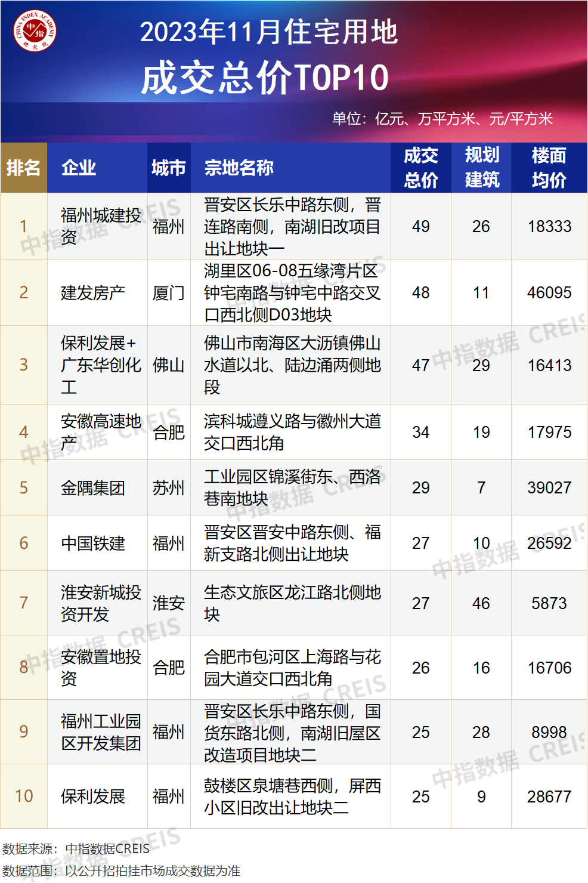Click the floor price "16413"
This screenshot has width=588, height=883.
549,365
